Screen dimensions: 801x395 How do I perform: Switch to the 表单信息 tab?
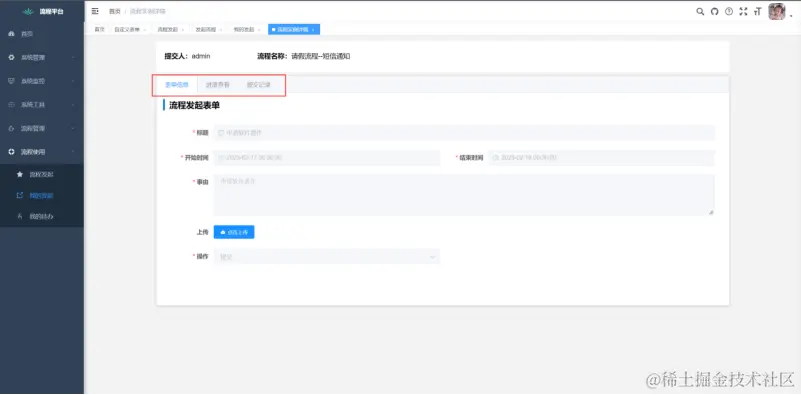click(x=177, y=85)
